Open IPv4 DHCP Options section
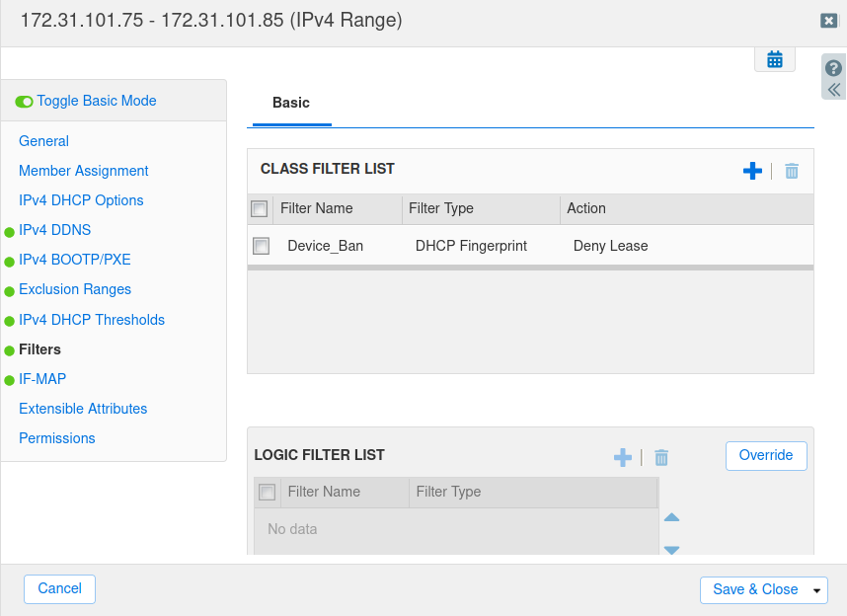 click(81, 200)
